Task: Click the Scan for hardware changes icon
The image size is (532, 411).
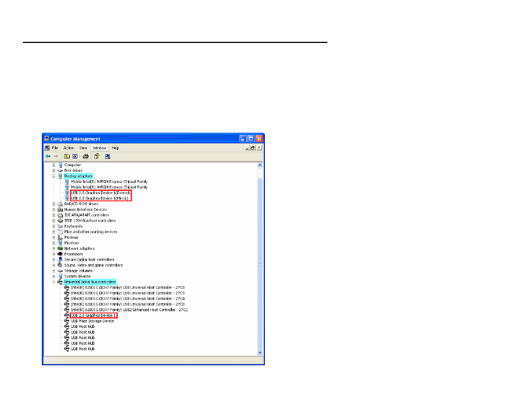Action: 108,157
